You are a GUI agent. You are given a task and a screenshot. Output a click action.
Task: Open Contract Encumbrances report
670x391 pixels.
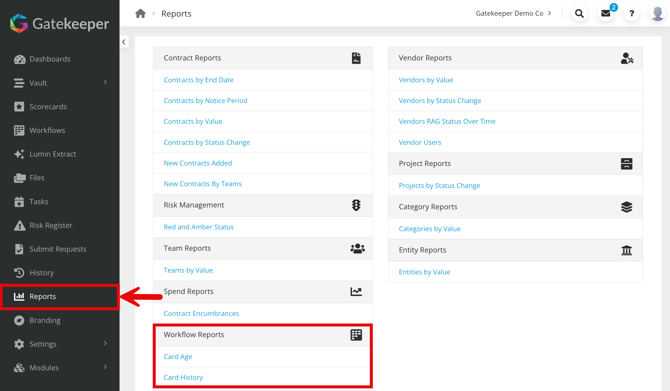coord(201,313)
